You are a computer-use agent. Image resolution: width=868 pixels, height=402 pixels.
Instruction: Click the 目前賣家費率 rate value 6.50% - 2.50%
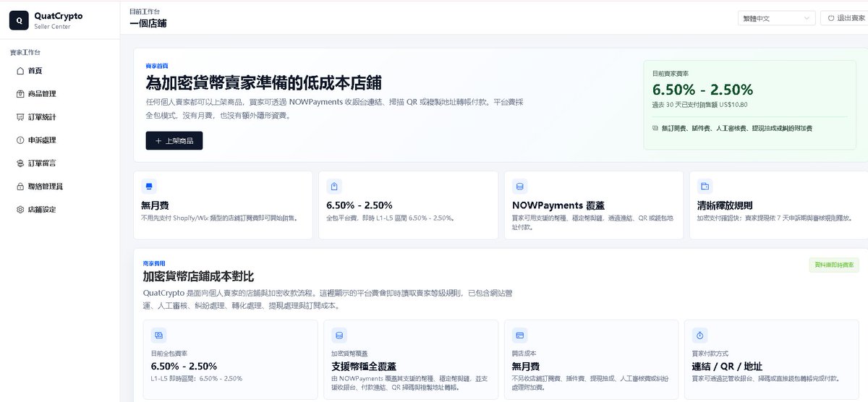[x=702, y=90]
